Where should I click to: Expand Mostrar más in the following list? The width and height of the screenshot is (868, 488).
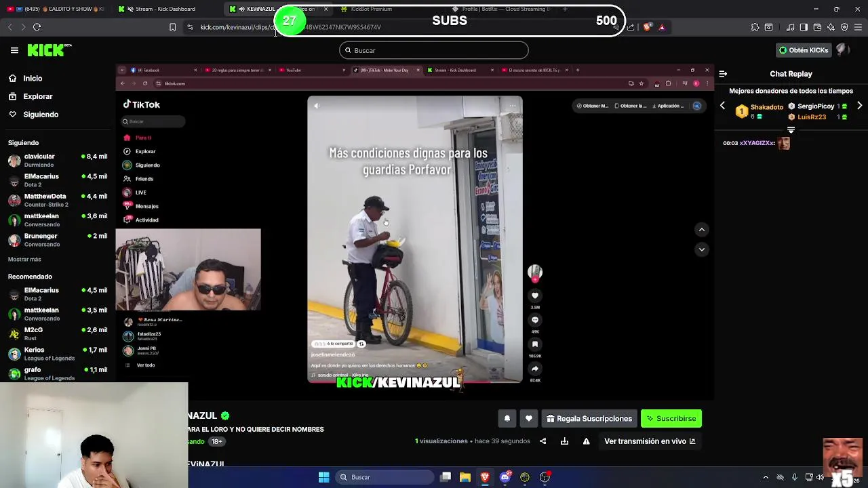point(24,260)
